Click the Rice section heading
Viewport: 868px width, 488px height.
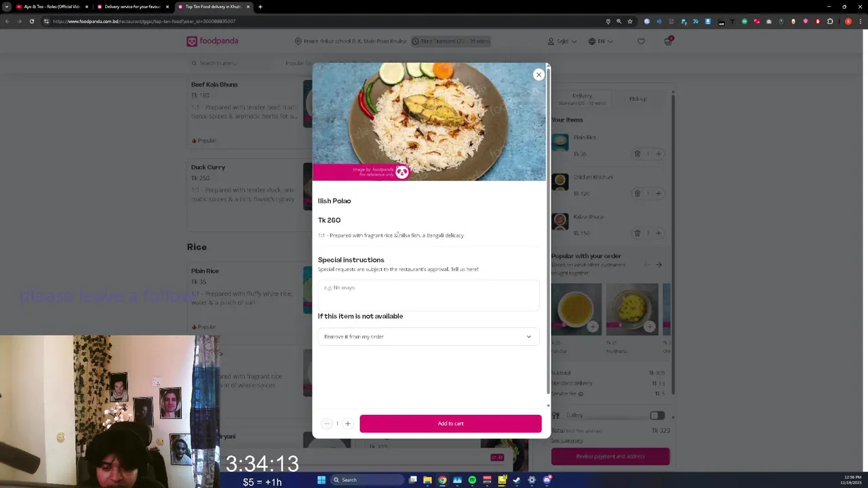pyautogui.click(x=197, y=247)
